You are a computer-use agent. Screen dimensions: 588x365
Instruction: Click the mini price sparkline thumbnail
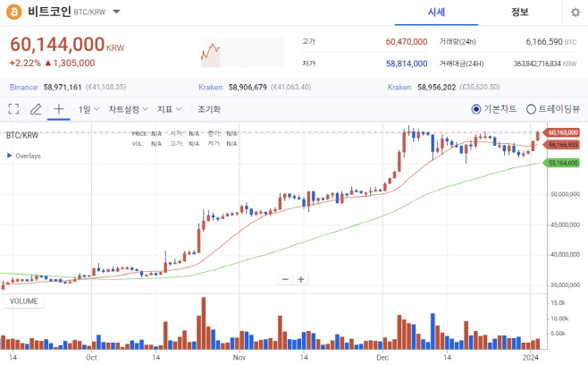pos(242,52)
